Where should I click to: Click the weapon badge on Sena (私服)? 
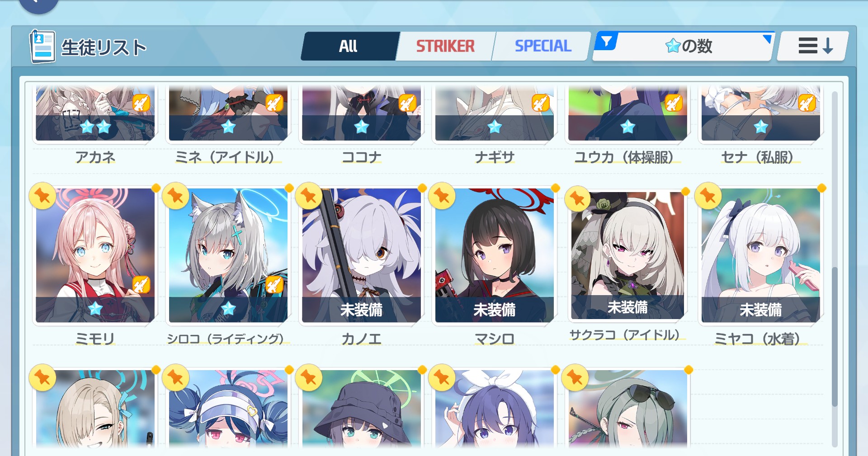[807, 103]
